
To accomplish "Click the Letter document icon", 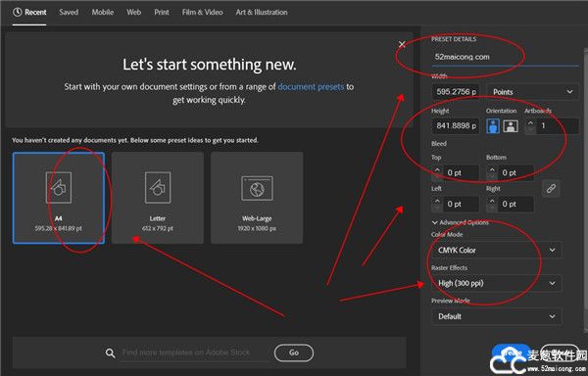I will 158,188.
